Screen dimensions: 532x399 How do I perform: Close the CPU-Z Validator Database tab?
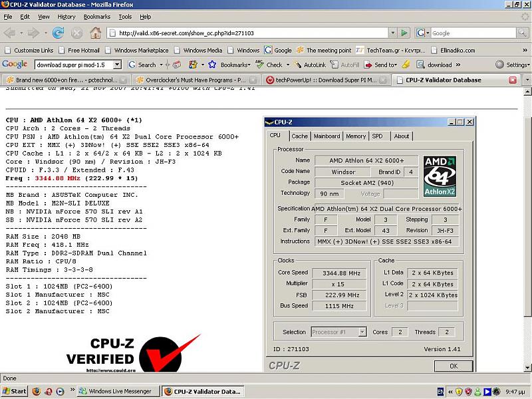click(513, 80)
